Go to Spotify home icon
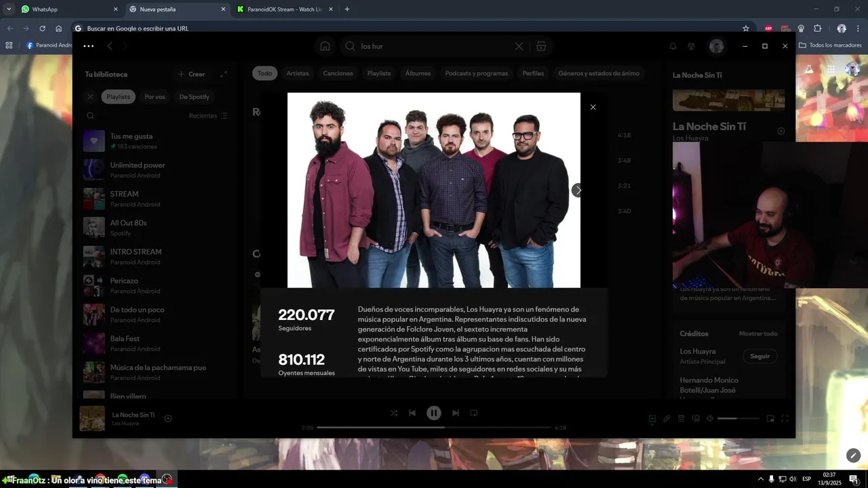868x488 pixels. [325, 46]
